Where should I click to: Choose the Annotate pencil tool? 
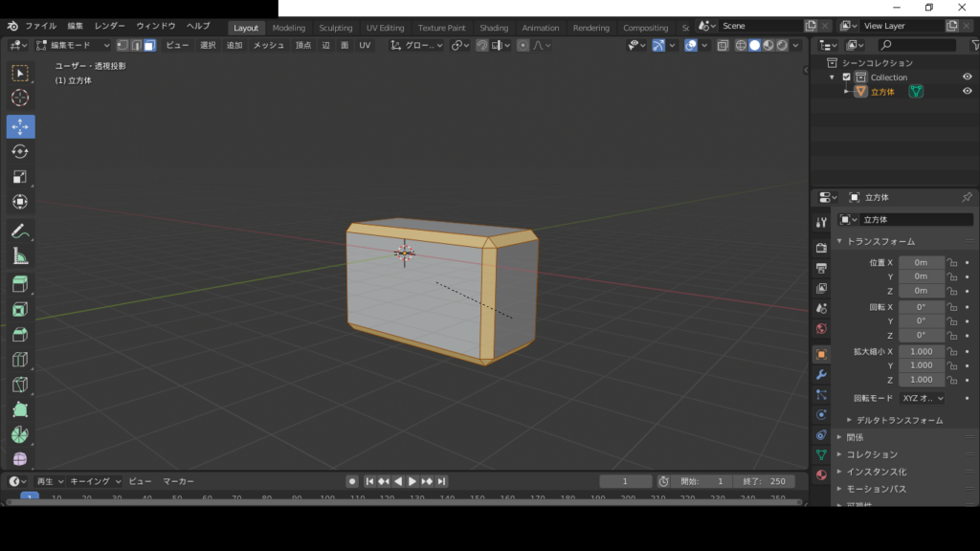20,231
